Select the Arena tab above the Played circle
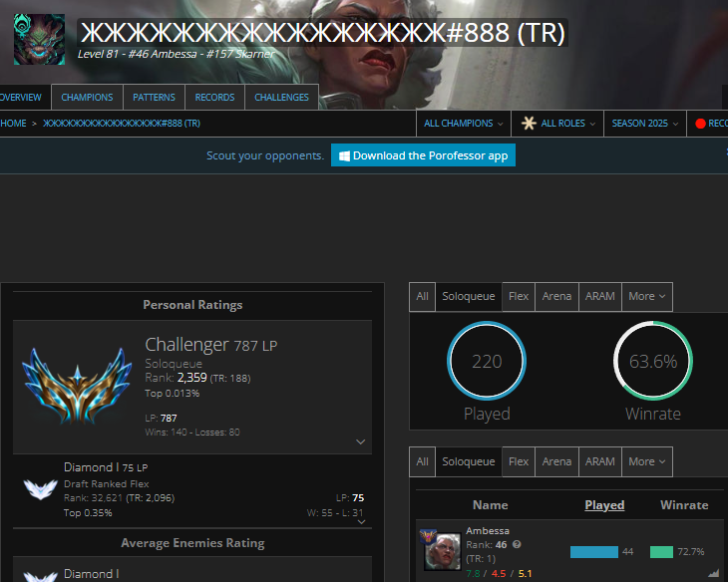 [556, 297]
